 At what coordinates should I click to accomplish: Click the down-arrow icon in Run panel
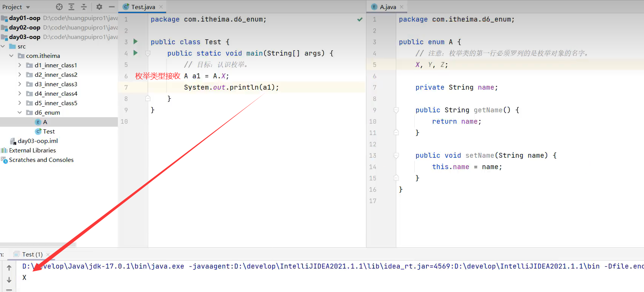9,280
